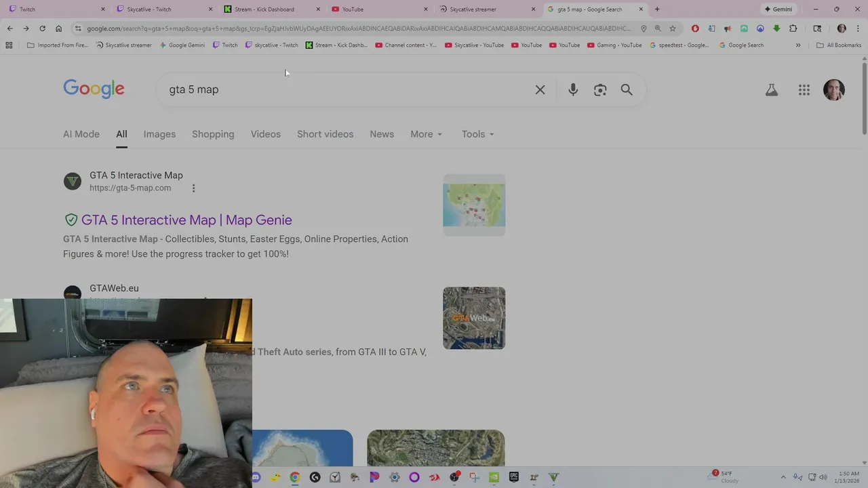The width and height of the screenshot is (868, 488).
Task: Open the browser home page icon
Action: pyautogui.click(x=58, y=28)
